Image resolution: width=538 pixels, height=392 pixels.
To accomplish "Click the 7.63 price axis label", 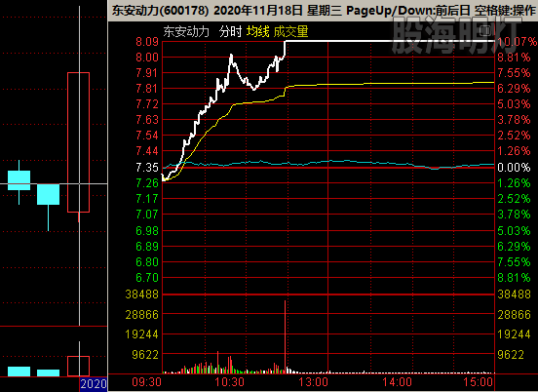I will click(147, 120).
